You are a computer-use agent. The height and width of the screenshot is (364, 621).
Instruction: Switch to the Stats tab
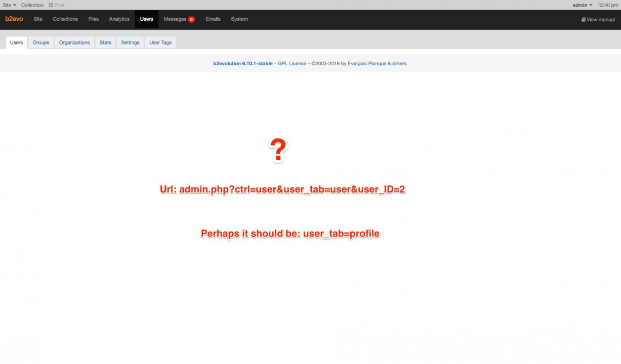(x=105, y=42)
